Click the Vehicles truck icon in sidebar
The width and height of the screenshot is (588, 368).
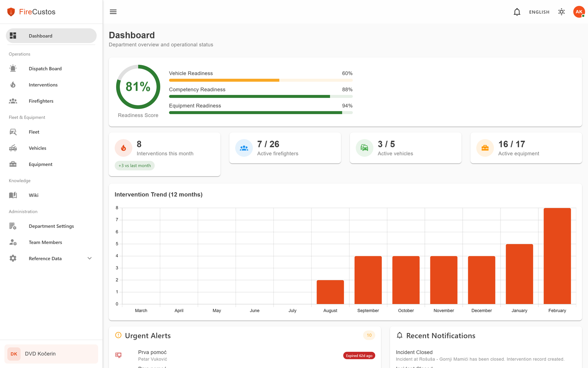13,148
